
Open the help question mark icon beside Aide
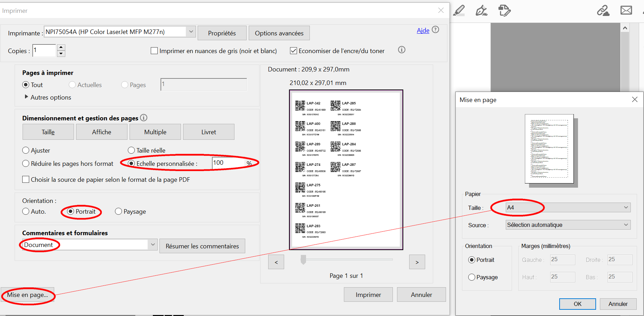pyautogui.click(x=436, y=30)
